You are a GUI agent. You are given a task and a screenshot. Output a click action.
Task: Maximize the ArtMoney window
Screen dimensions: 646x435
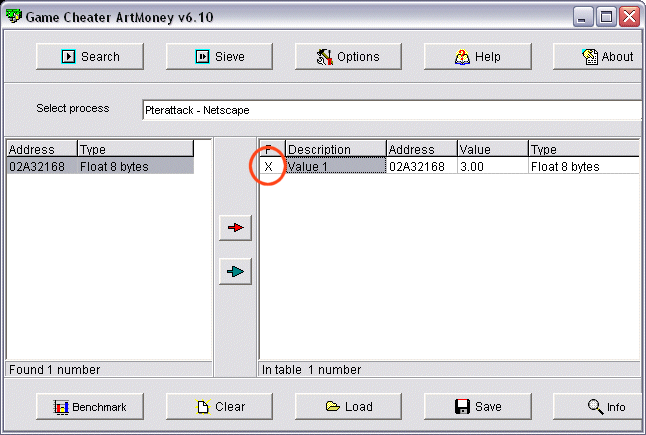(606, 16)
